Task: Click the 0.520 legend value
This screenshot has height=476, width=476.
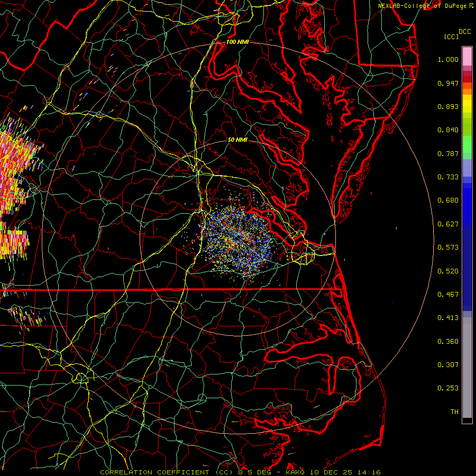Action: [x=448, y=271]
